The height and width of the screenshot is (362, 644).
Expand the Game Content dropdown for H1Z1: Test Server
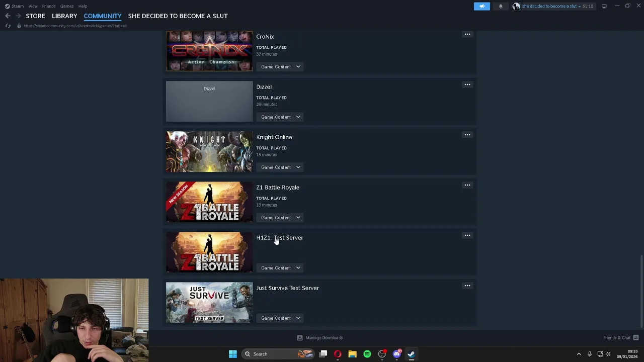pos(281,268)
